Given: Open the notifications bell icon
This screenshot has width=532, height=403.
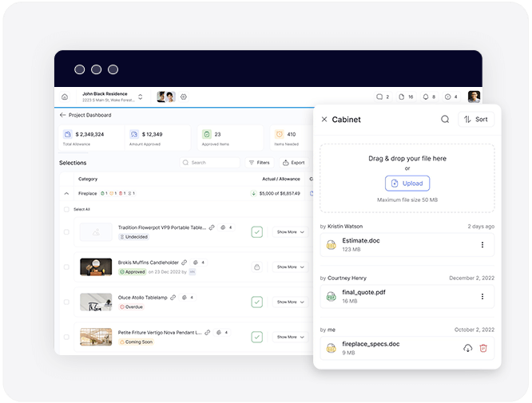Looking at the screenshot, I should coord(425,97).
